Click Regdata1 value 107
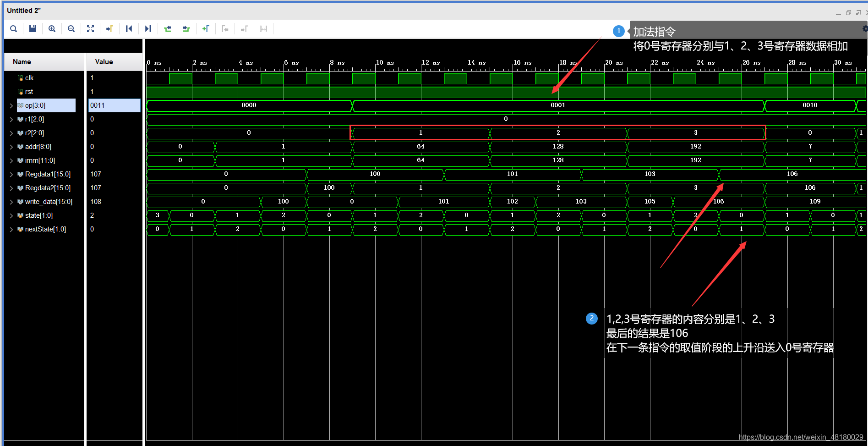This screenshot has width=868, height=446. pos(96,174)
